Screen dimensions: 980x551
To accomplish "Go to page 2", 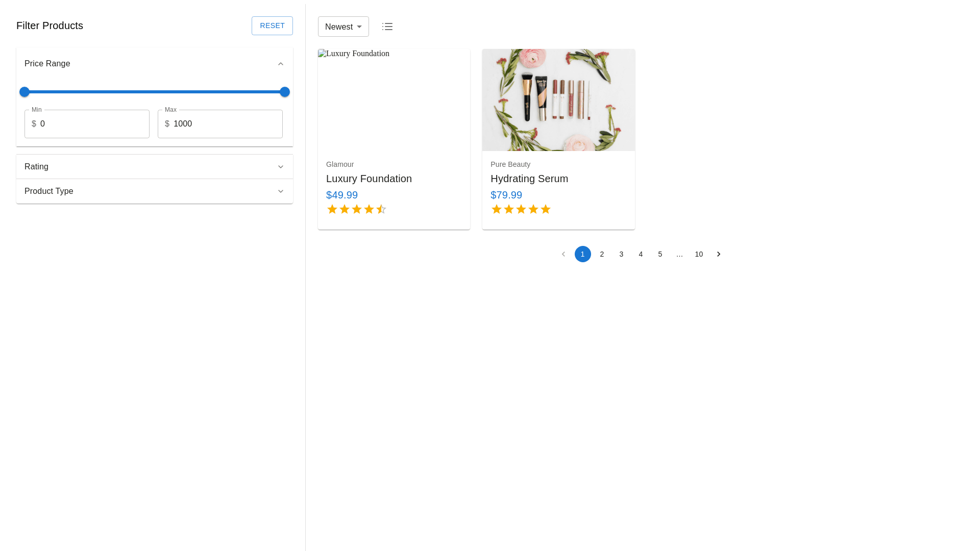I will coord(602,254).
